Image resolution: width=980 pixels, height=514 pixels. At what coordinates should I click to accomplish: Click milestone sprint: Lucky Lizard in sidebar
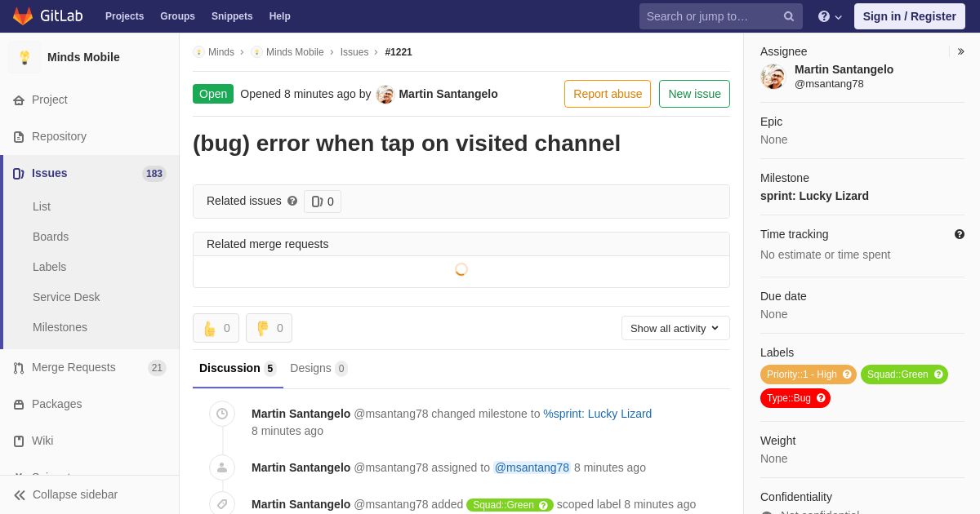pyautogui.click(x=814, y=196)
